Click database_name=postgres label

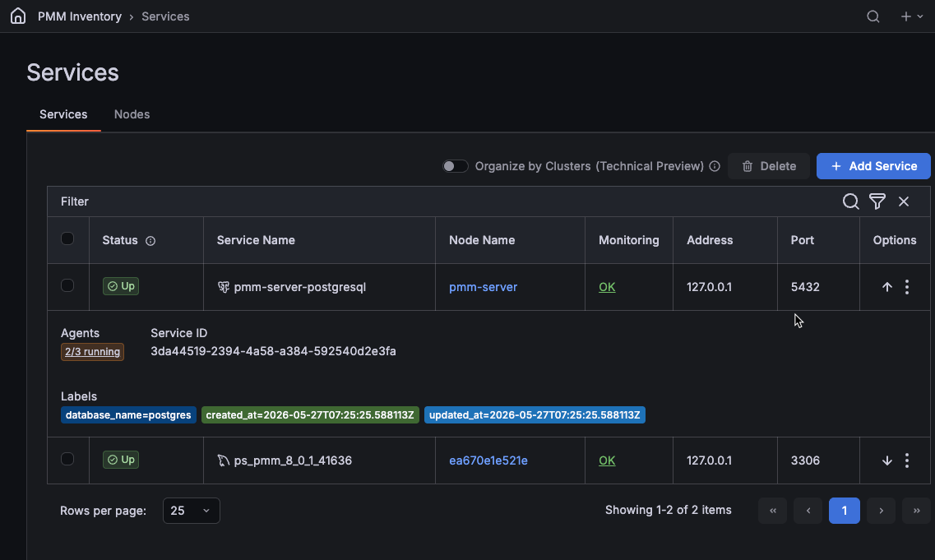[x=128, y=415]
